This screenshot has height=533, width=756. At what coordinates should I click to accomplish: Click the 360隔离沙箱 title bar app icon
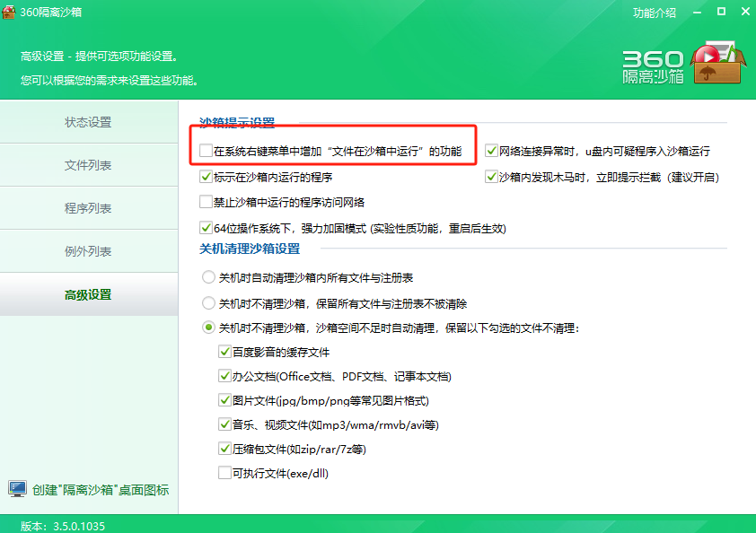coord(10,13)
